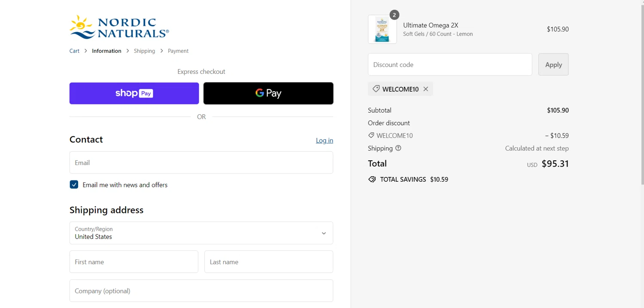The width and height of the screenshot is (644, 308).
Task: Focus the Last name field
Action: [269, 262]
